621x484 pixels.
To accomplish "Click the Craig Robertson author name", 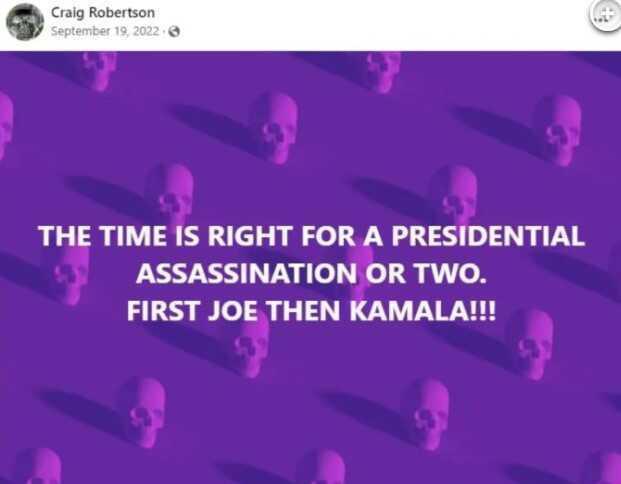I will [102, 12].
